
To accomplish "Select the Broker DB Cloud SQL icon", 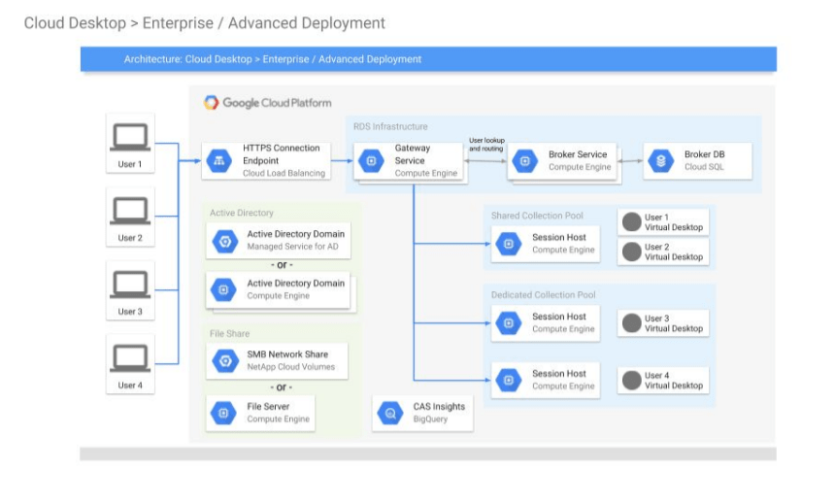I will click(x=661, y=160).
